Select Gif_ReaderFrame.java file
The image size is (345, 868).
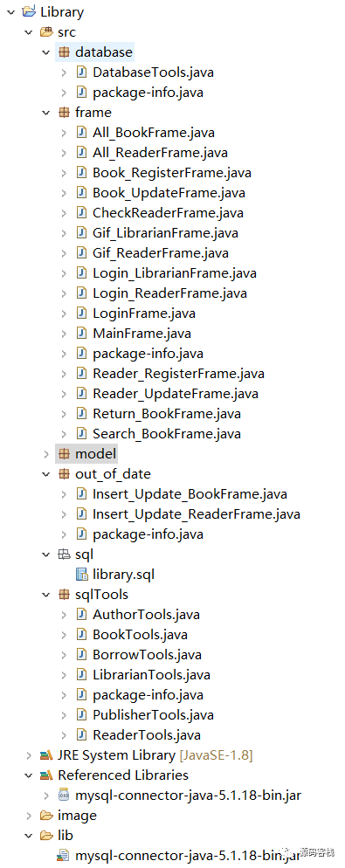pyautogui.click(x=161, y=253)
